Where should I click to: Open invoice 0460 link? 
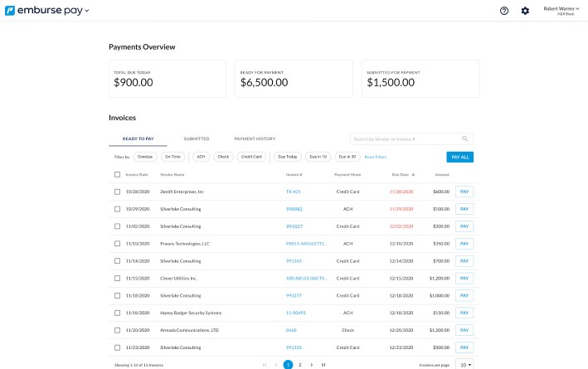click(291, 330)
